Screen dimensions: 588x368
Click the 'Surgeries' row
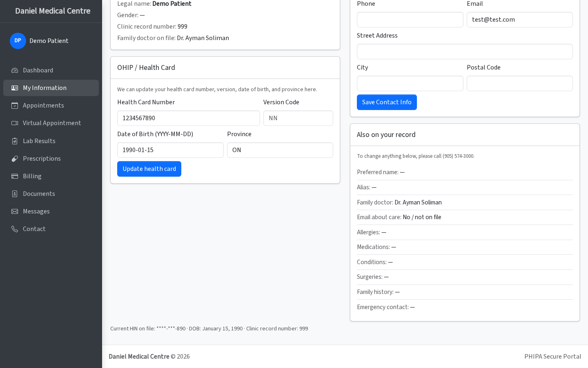(x=465, y=277)
